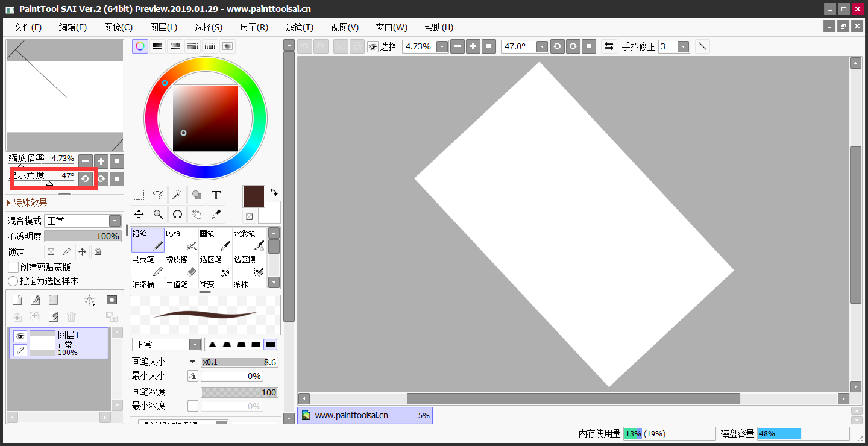The width and height of the screenshot is (868, 446).
Task: Create a new linework pen layer
Action: [36, 300]
